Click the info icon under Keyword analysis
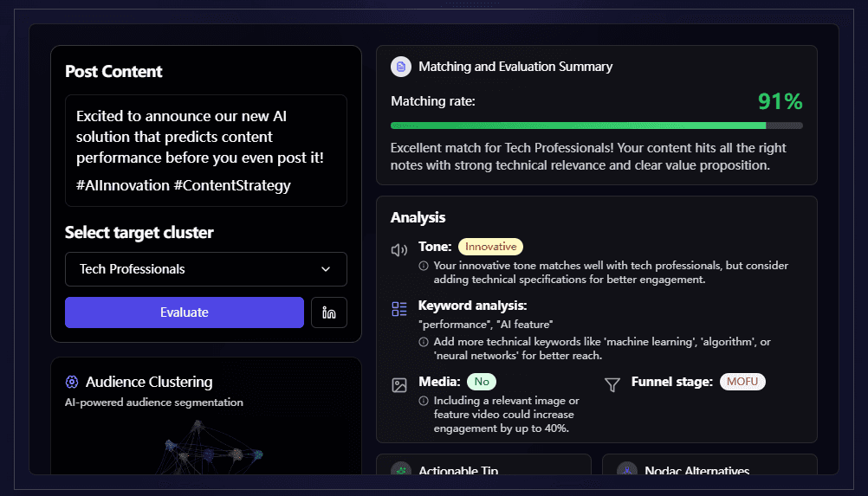 click(424, 342)
